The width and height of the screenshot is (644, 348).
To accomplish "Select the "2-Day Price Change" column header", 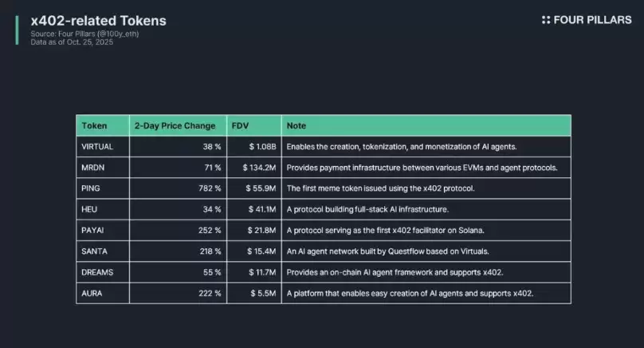I will (175, 125).
